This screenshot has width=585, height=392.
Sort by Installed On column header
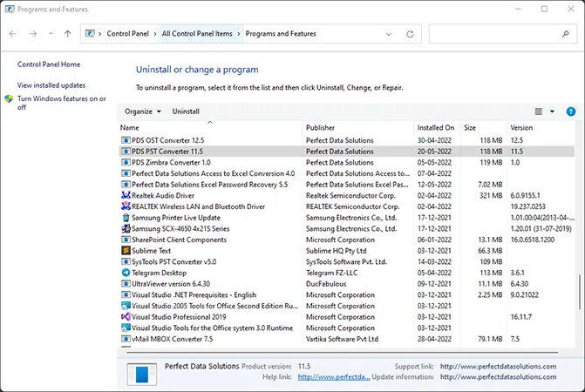tap(436, 128)
